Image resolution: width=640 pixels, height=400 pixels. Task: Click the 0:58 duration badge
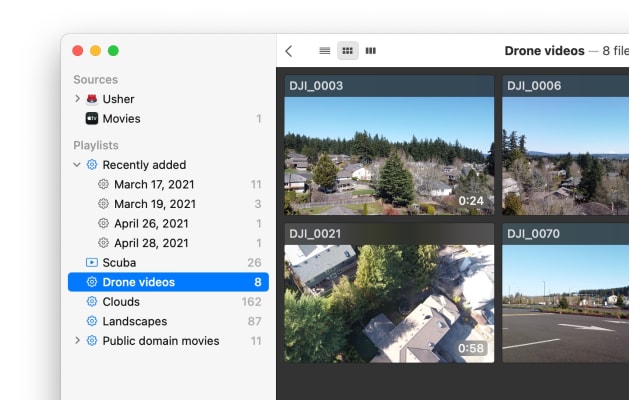(x=471, y=348)
